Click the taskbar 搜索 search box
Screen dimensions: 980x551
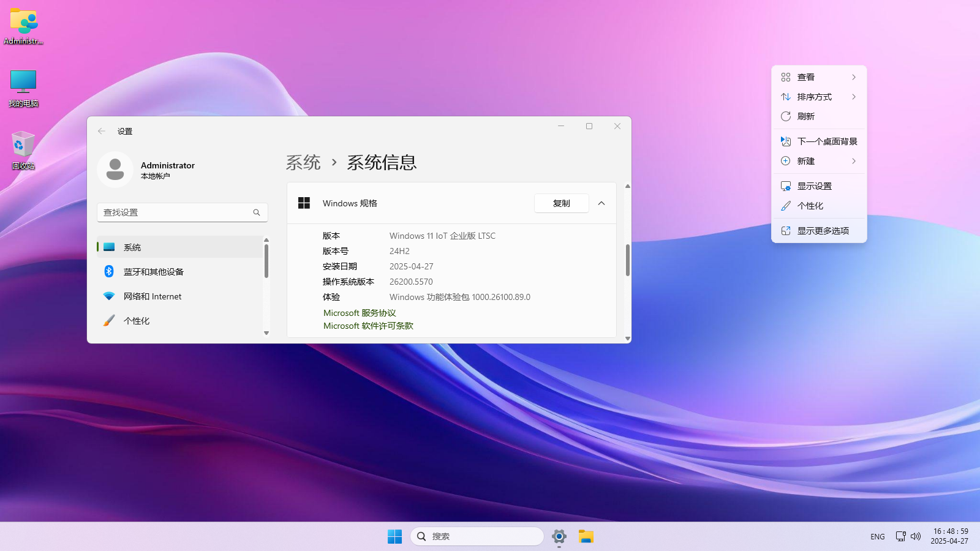[477, 536]
